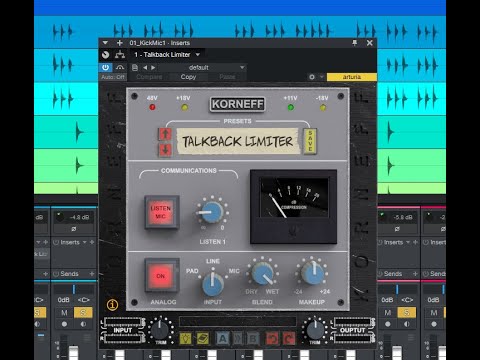Click the copy A-to-B arrow button

[238, 339]
